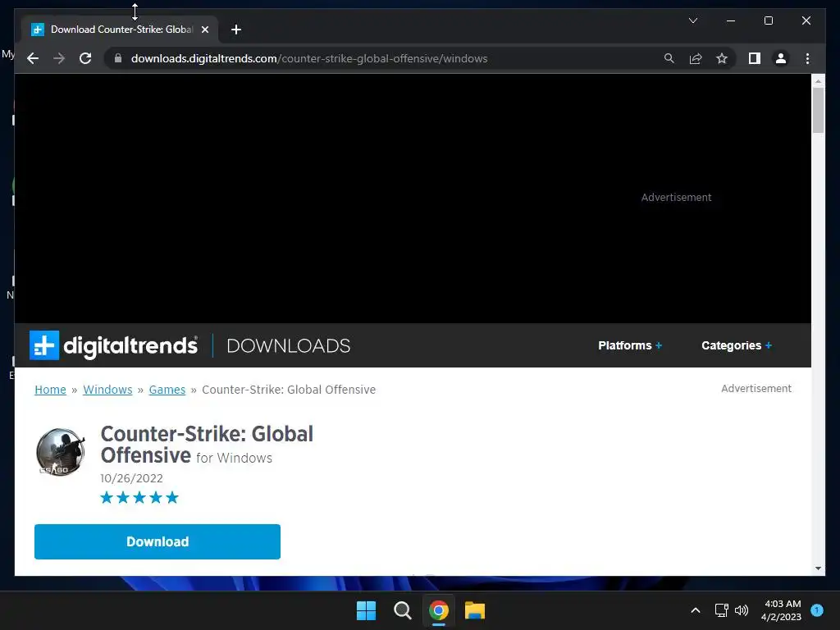Click the Counter-Strike: Global Offensive heading
This screenshot has width=840, height=630.
[207, 445]
